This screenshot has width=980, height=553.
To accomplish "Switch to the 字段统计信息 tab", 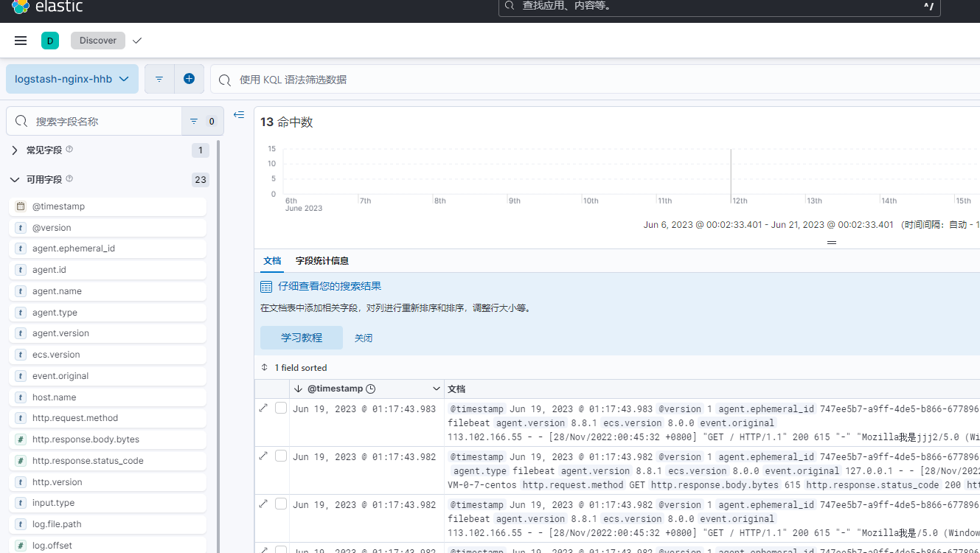I will tap(322, 261).
